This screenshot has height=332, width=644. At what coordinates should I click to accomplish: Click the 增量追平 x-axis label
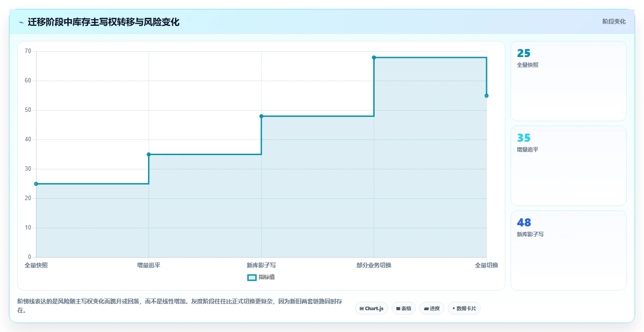click(x=149, y=265)
